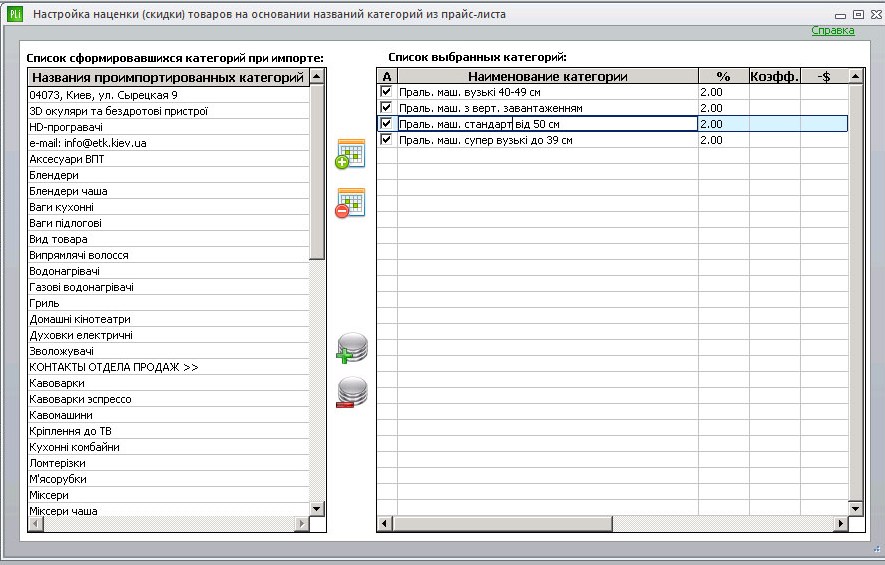Click scroll down arrow of imported categories list
Image resolution: width=885 pixels, height=565 pixels.
317,509
